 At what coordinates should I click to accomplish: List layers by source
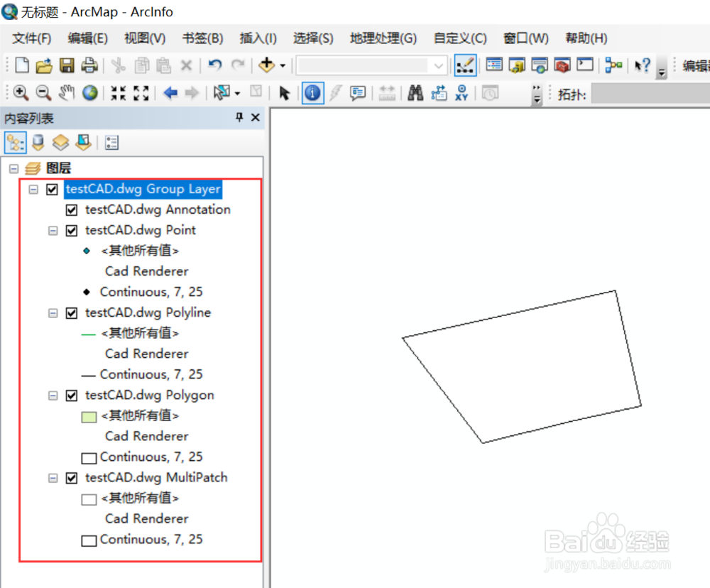pos(38,143)
